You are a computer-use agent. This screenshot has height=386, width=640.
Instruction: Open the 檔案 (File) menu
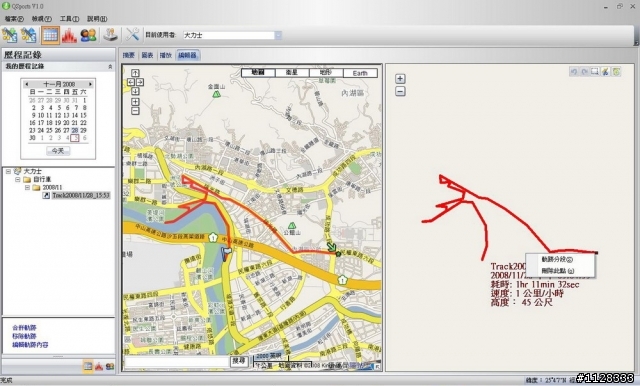14,19
